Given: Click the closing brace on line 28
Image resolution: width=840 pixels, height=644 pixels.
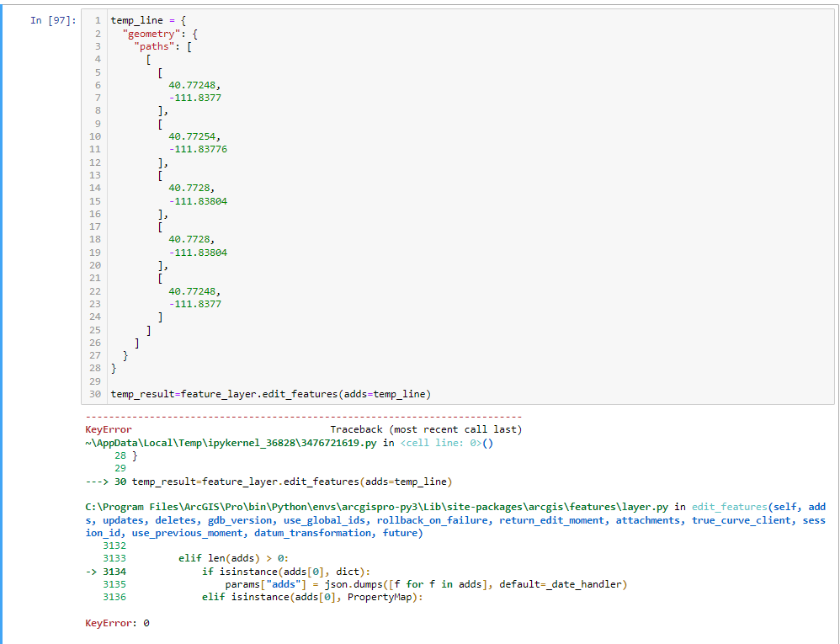Looking at the screenshot, I should coord(114,369).
